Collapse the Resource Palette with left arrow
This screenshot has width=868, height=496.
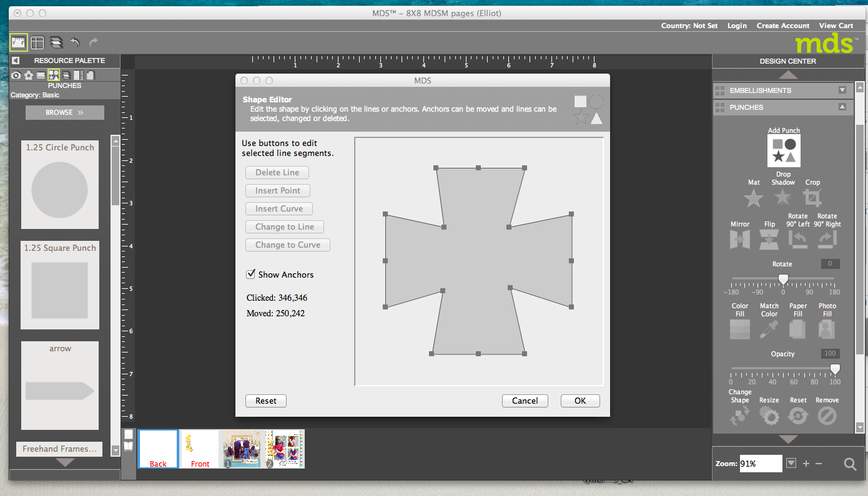(x=16, y=61)
